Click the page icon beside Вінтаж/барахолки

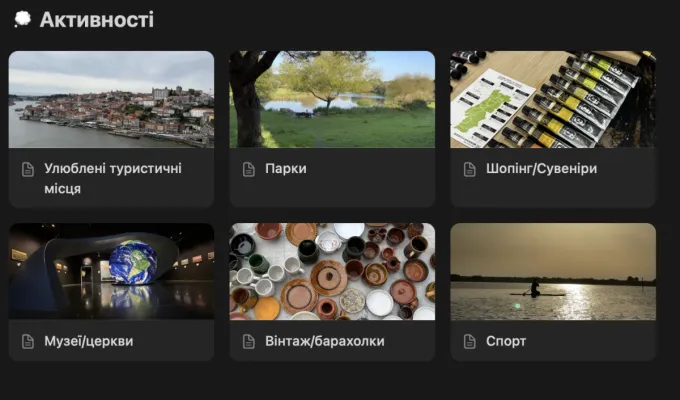coord(249,341)
